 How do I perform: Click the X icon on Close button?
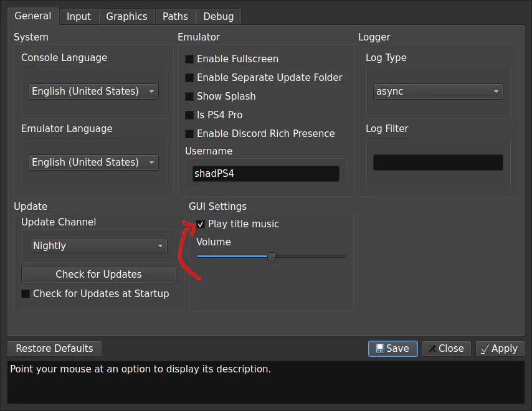(x=432, y=349)
